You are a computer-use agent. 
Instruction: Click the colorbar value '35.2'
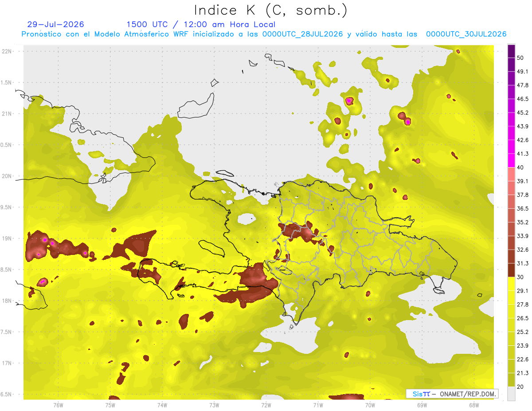[522, 222]
